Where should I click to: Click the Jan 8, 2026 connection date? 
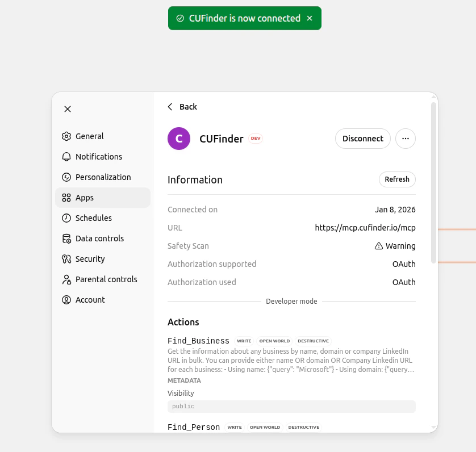(x=395, y=210)
